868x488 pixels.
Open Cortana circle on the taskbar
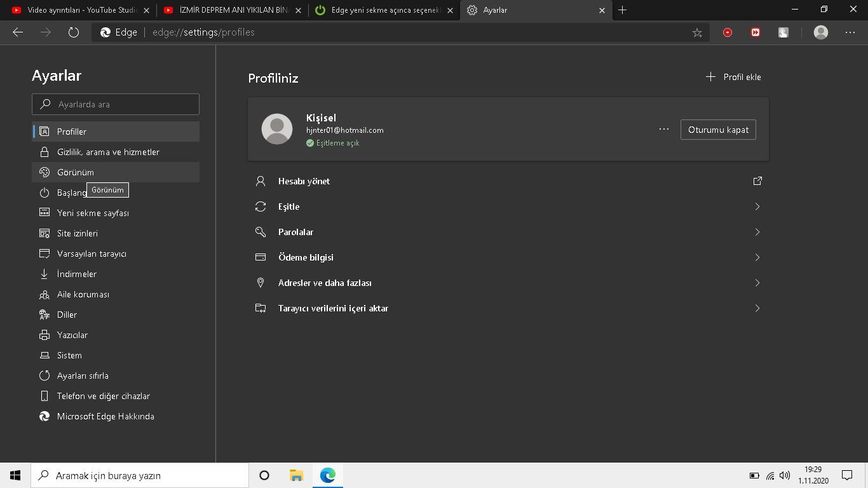[264, 475]
